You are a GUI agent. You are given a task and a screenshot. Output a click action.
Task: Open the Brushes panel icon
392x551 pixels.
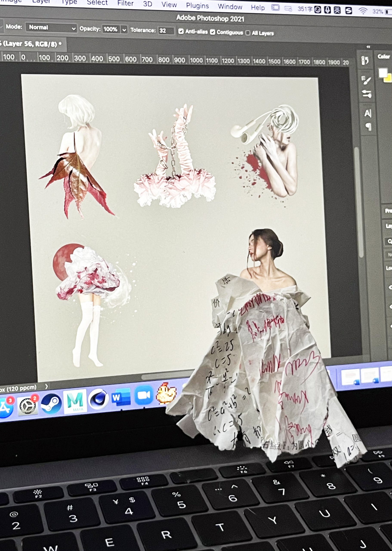(x=367, y=94)
